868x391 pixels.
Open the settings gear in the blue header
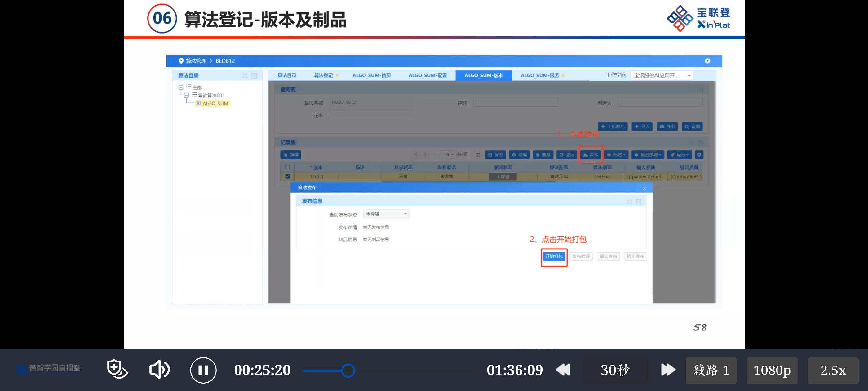tap(707, 61)
